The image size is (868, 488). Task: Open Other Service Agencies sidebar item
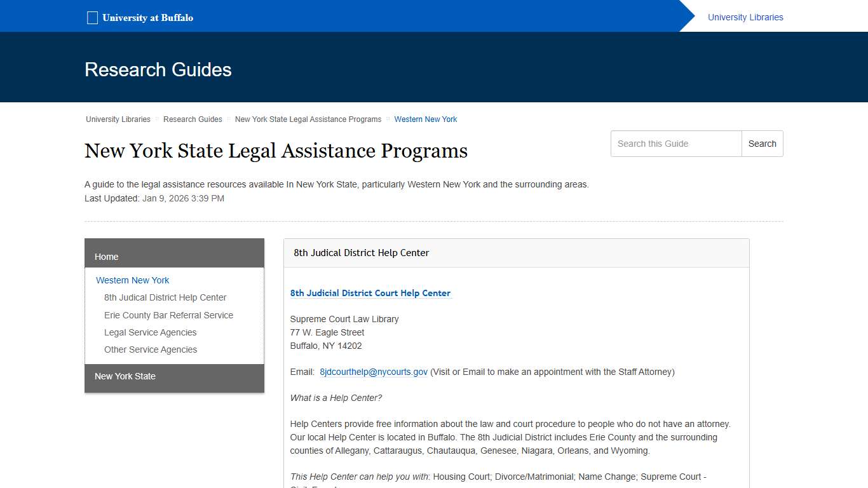click(x=151, y=349)
